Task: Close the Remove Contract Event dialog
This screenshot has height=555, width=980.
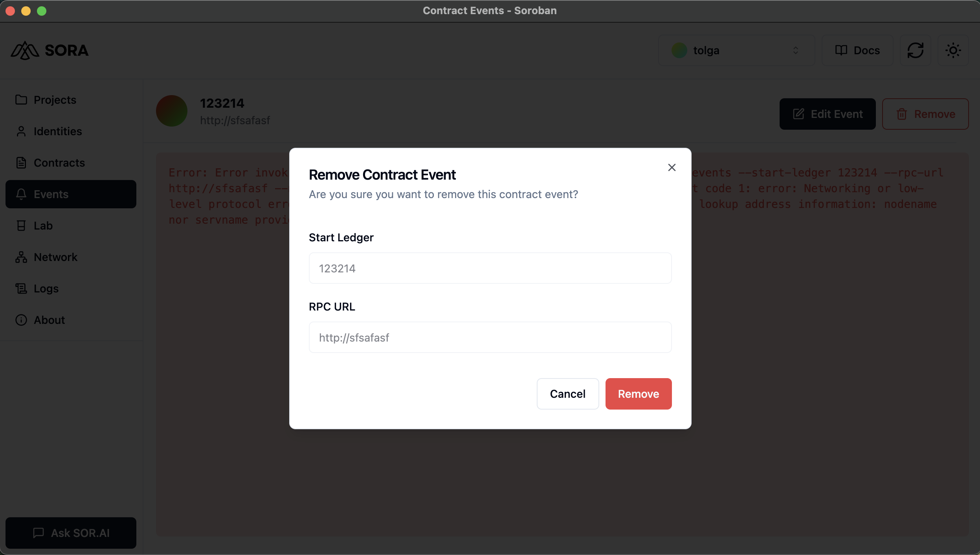Action: pos(671,167)
